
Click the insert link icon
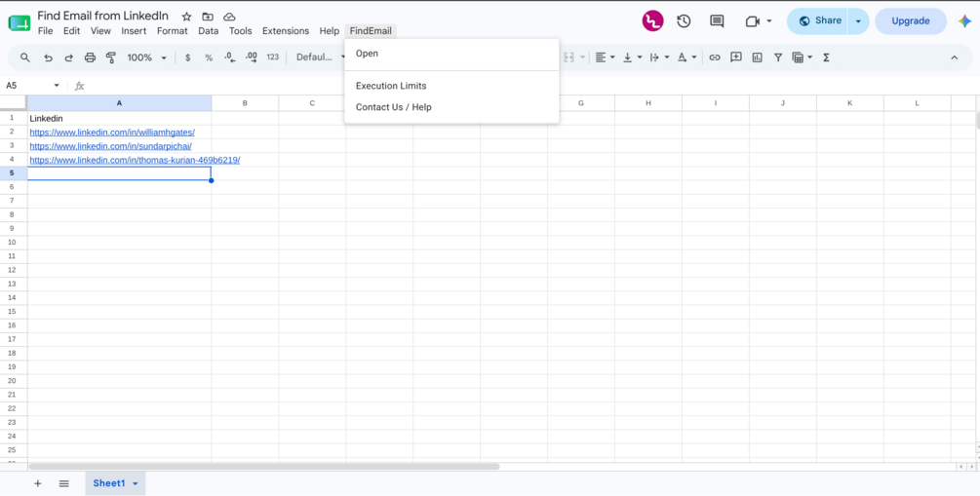(x=715, y=57)
